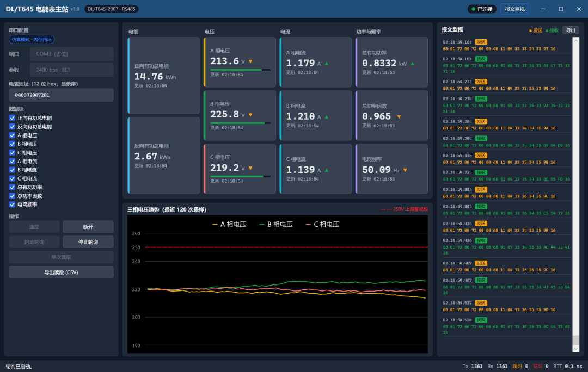
Task: Click the 总功率因数 downward trend arrow
Action: tap(399, 117)
